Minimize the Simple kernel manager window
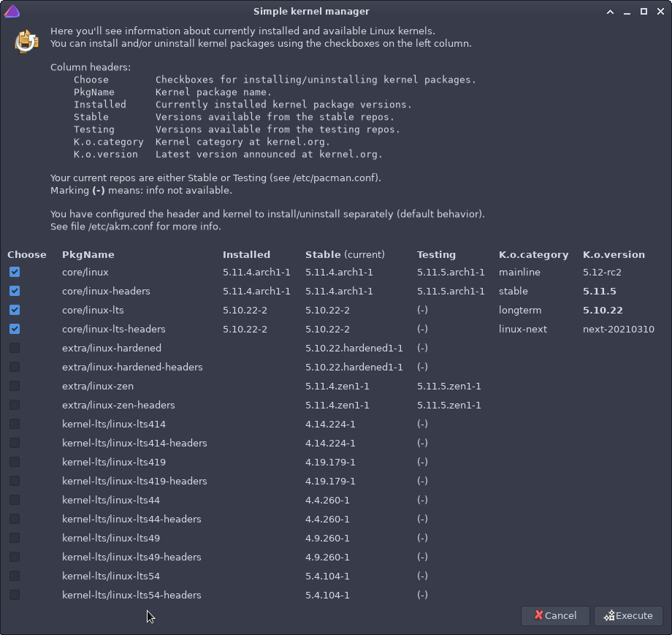This screenshot has height=635, width=672. (x=627, y=11)
